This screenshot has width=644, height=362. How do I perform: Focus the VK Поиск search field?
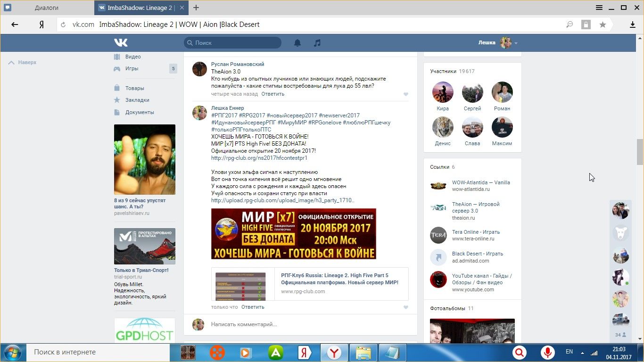[x=232, y=43]
